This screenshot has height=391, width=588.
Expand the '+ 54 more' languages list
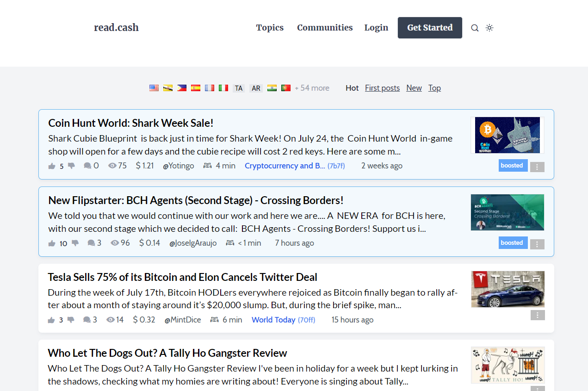(x=312, y=88)
